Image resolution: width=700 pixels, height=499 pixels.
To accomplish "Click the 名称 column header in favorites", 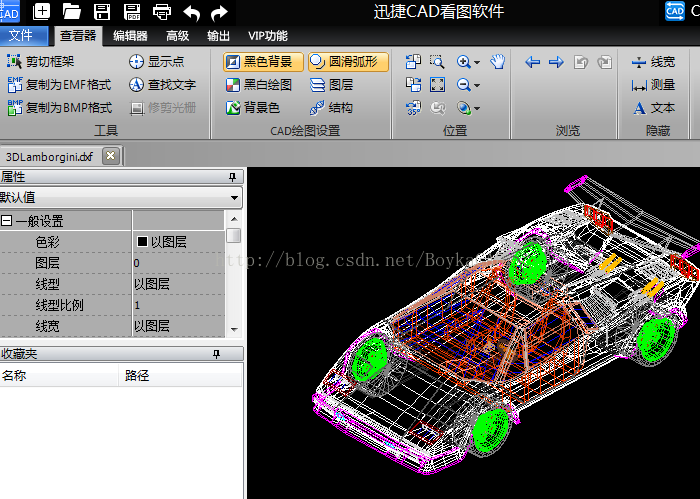I will [59, 375].
